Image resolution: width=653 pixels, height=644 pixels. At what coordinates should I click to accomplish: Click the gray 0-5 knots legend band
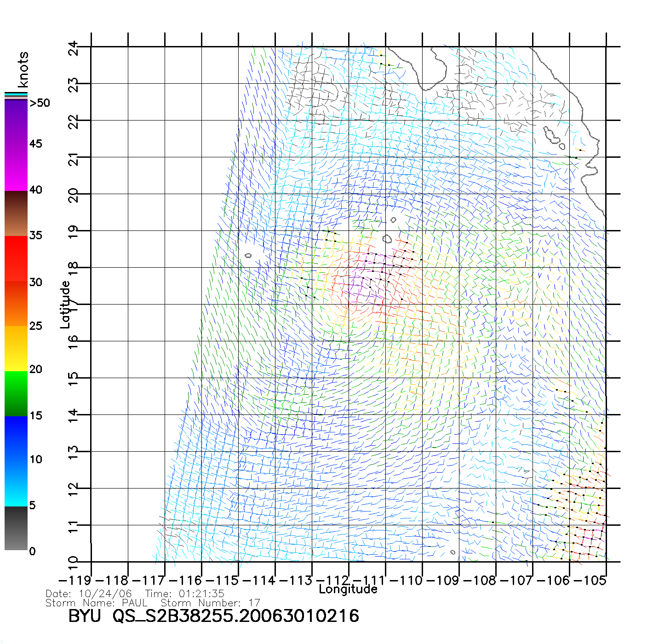[x=16, y=528]
